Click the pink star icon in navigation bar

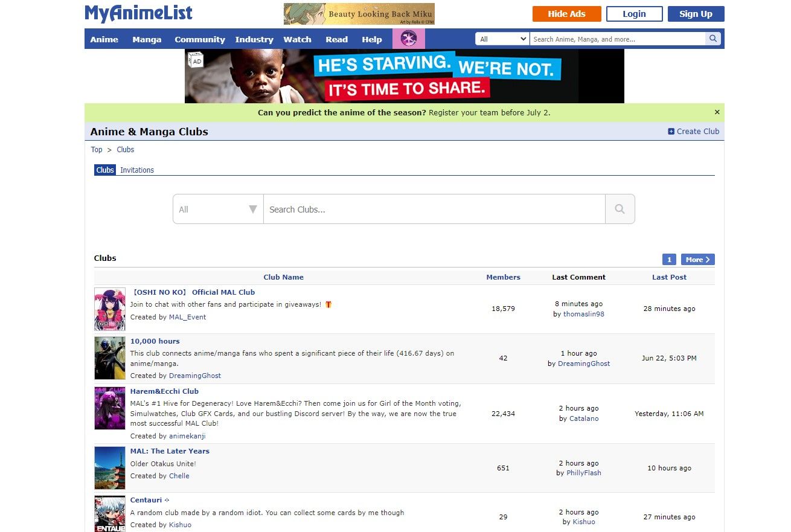pyautogui.click(x=409, y=39)
